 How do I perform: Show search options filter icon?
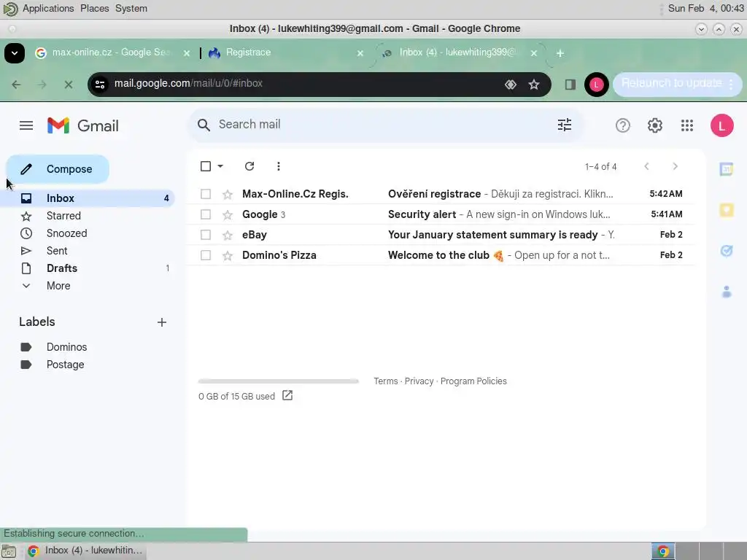click(565, 125)
